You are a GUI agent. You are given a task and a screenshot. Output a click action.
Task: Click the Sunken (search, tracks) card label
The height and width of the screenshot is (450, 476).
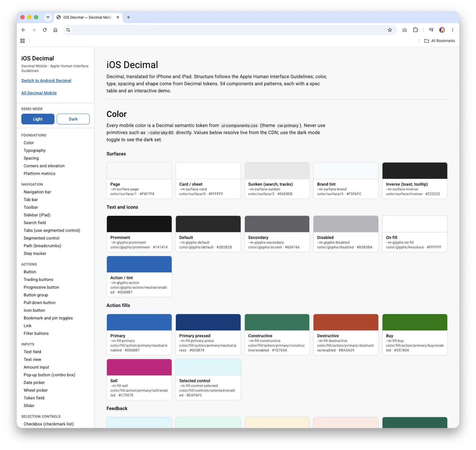tap(270, 184)
